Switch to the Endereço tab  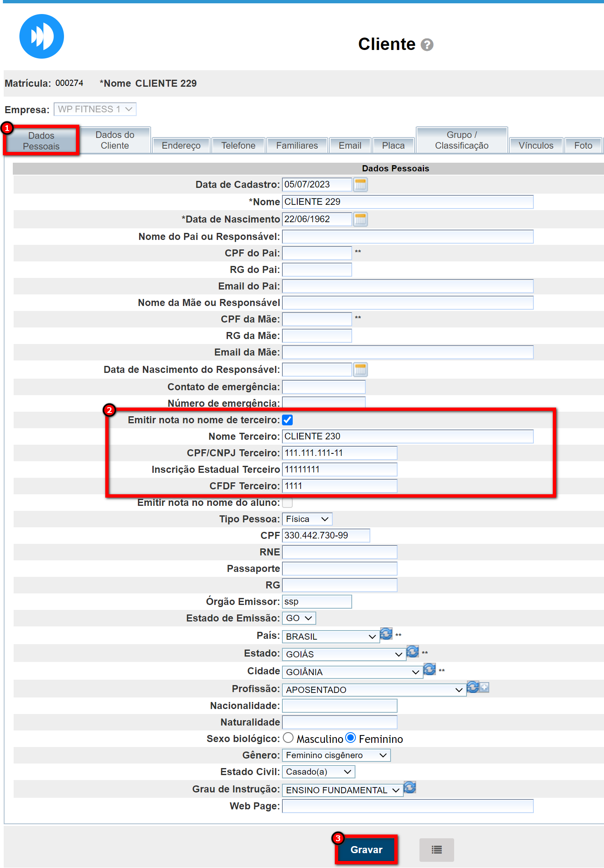point(181,145)
